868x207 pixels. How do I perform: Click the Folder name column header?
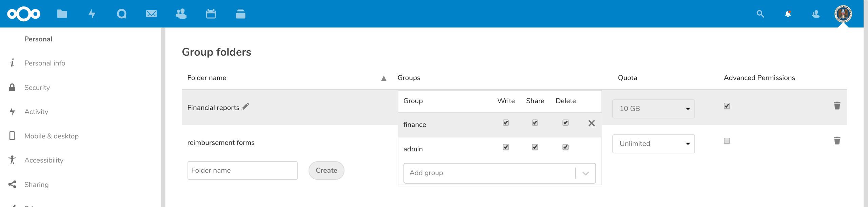pos(207,78)
